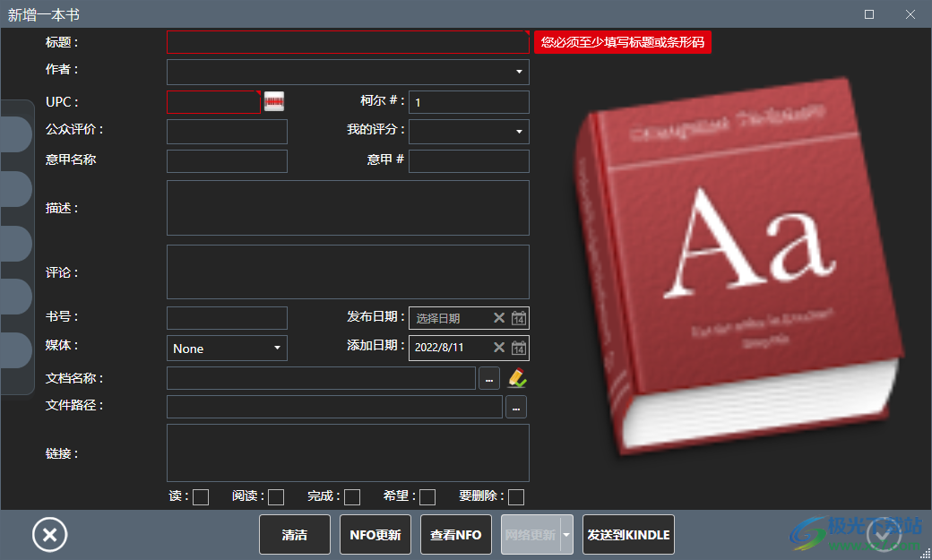Enable the 读 checkbox

(x=201, y=496)
